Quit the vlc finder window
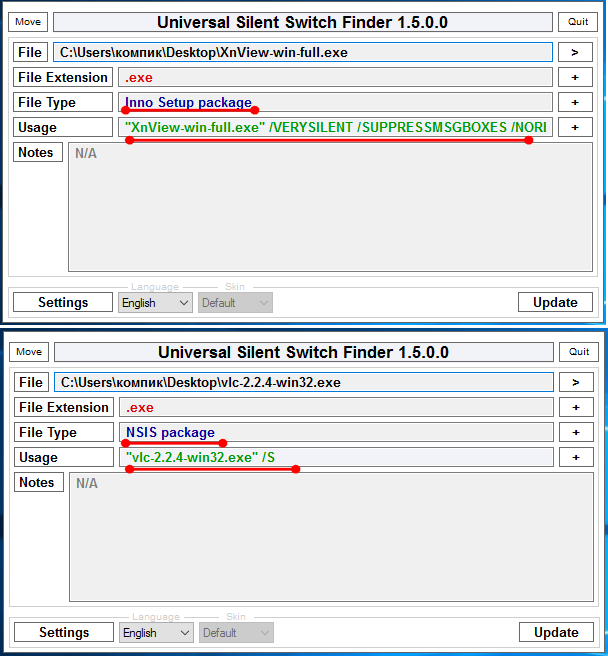 click(x=579, y=352)
